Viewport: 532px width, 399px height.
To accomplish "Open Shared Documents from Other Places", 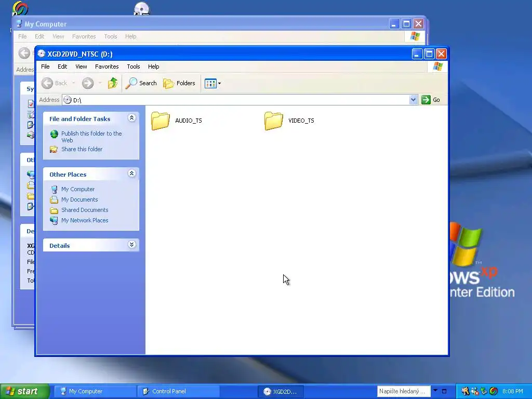I will [x=85, y=210].
